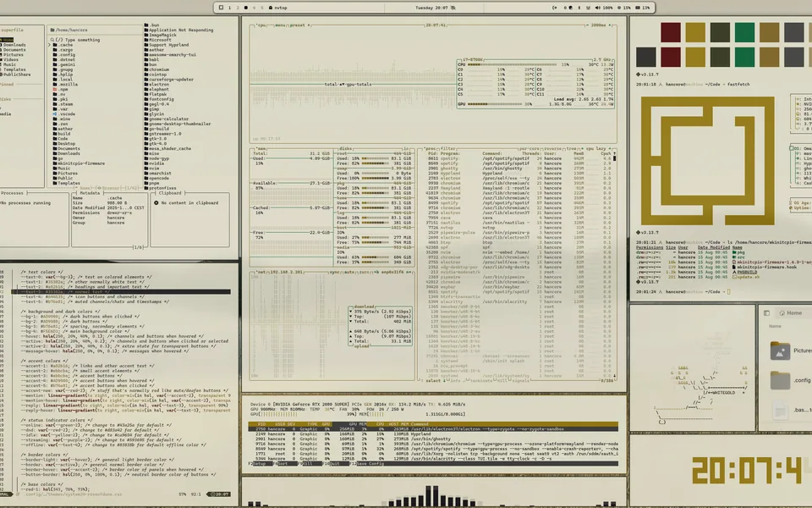Screen dimensions: 812x508
Task: Toggle the sidebar icon in the Files window
Action: pos(766,312)
